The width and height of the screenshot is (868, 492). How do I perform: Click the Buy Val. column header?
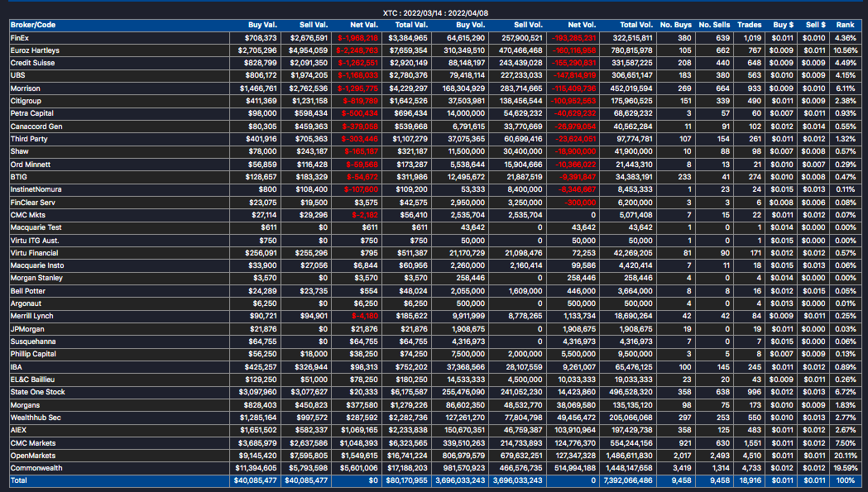[x=262, y=25]
